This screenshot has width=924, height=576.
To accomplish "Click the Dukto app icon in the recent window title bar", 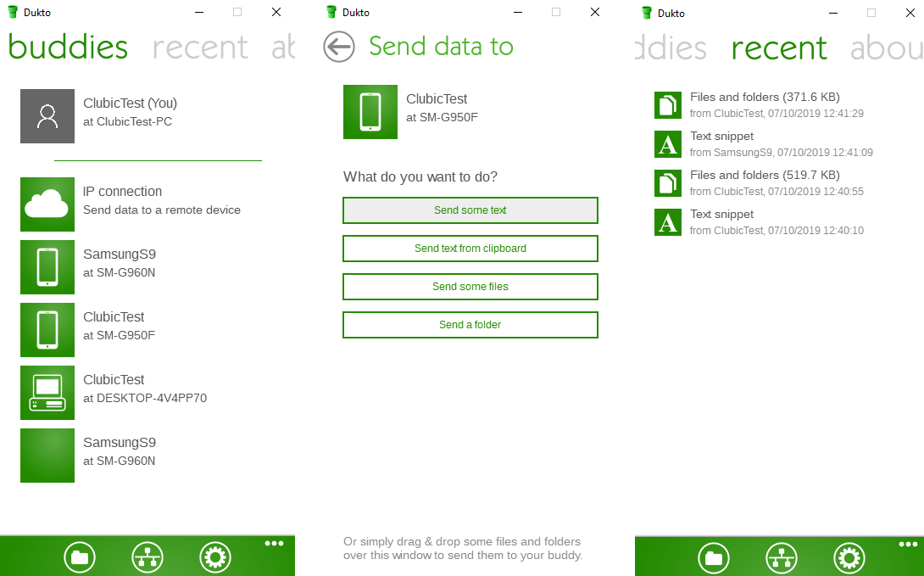I will pyautogui.click(x=647, y=13).
